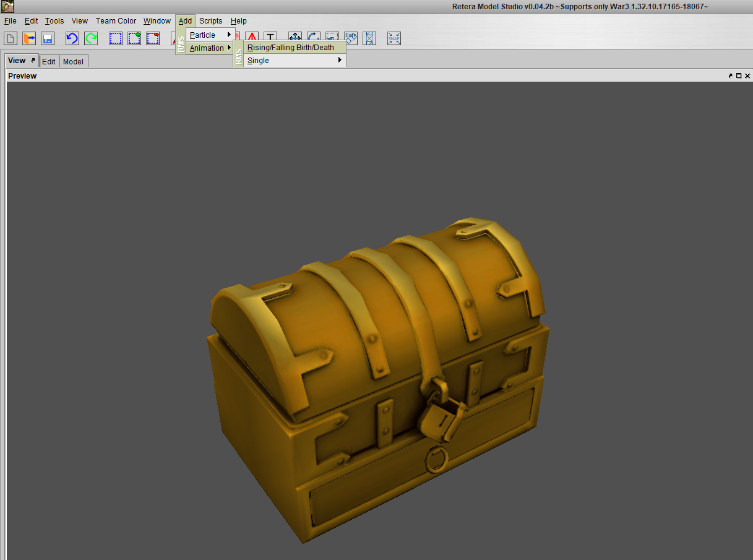Switch to the View tab
Screen dimensions: 753x560
tap(22, 61)
